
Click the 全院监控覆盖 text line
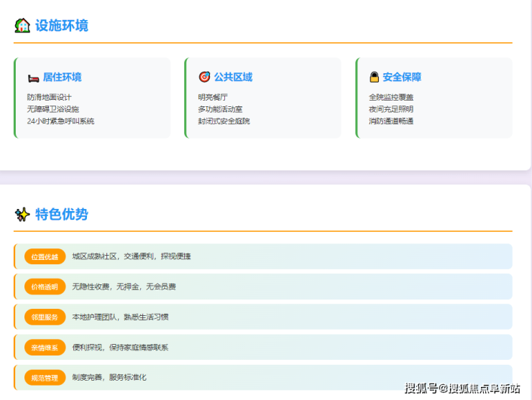pyautogui.click(x=391, y=97)
